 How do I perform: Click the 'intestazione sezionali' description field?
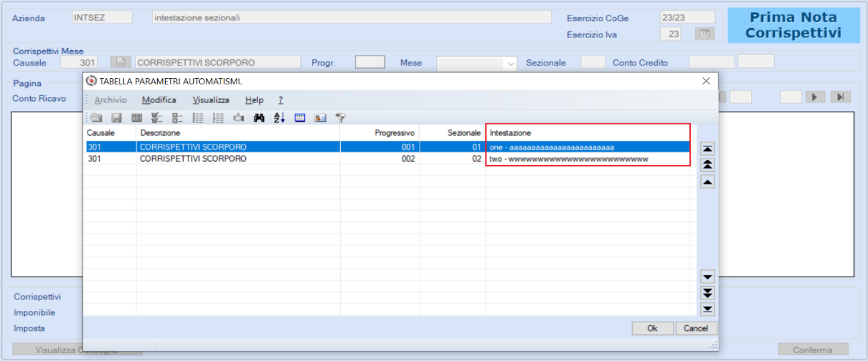coord(351,17)
